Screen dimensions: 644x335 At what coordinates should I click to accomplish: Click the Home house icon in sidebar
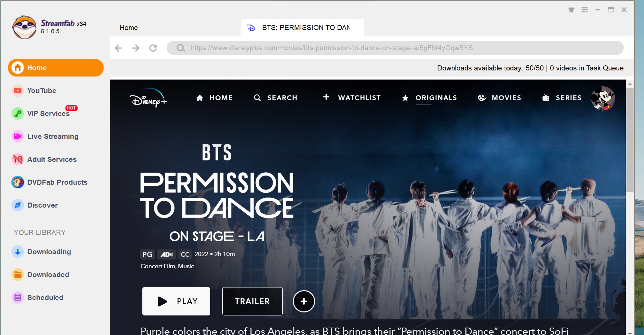[x=18, y=68]
